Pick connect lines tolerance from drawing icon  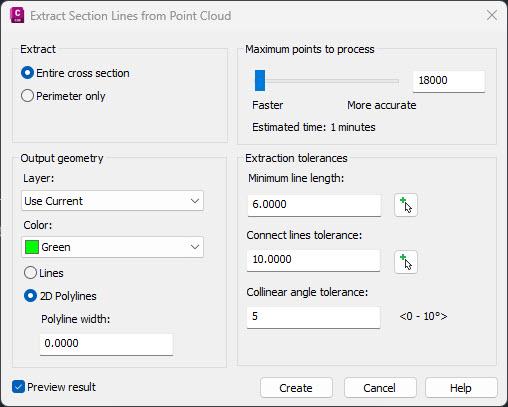pyautogui.click(x=406, y=262)
